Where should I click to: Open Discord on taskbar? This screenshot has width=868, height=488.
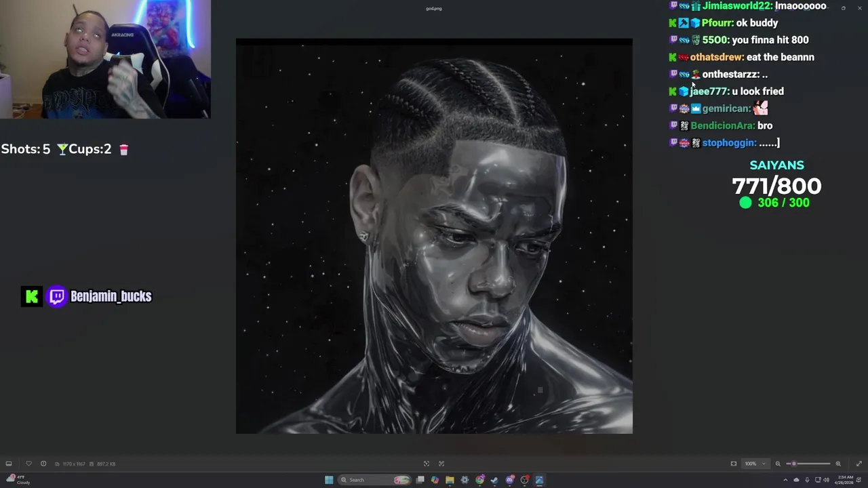click(510, 480)
